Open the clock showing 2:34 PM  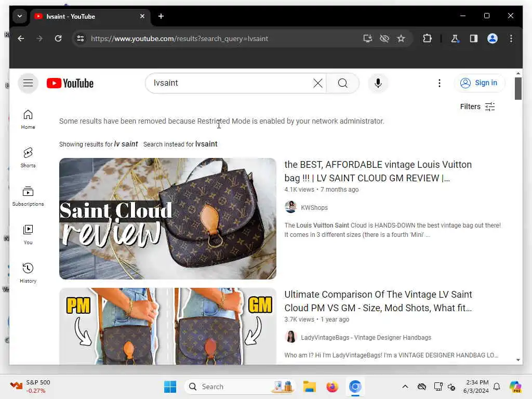(x=476, y=387)
